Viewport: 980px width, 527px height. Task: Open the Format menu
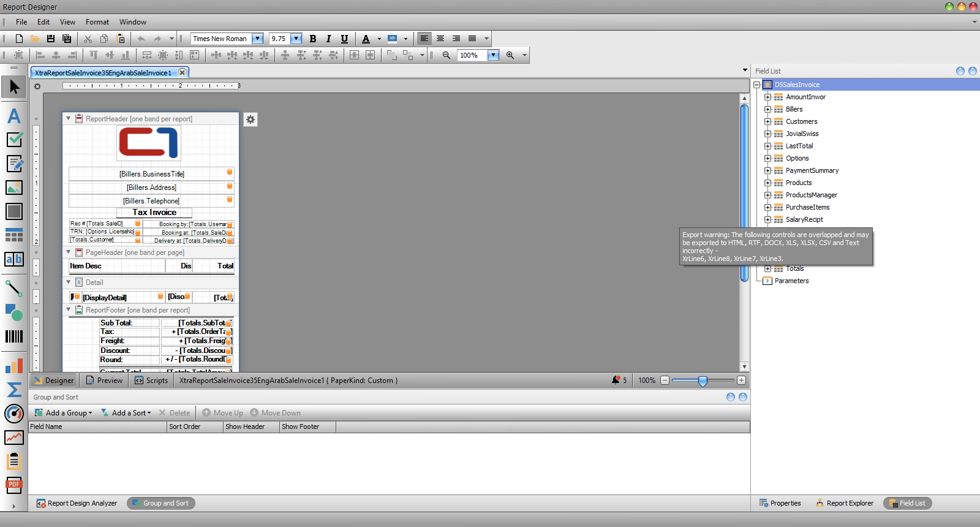pyautogui.click(x=97, y=22)
